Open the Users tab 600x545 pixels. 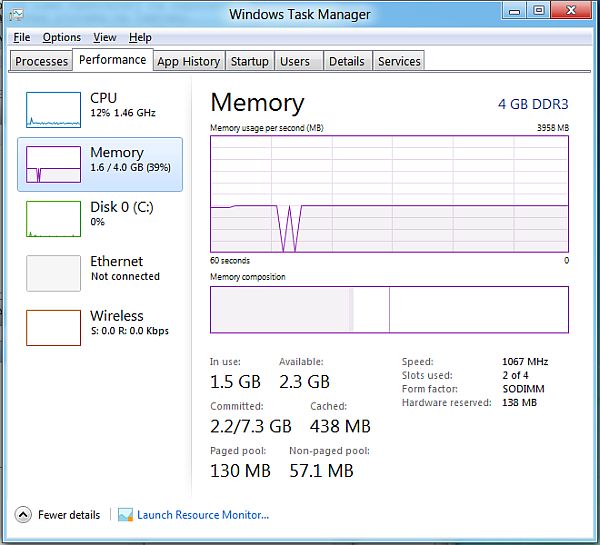(x=295, y=61)
